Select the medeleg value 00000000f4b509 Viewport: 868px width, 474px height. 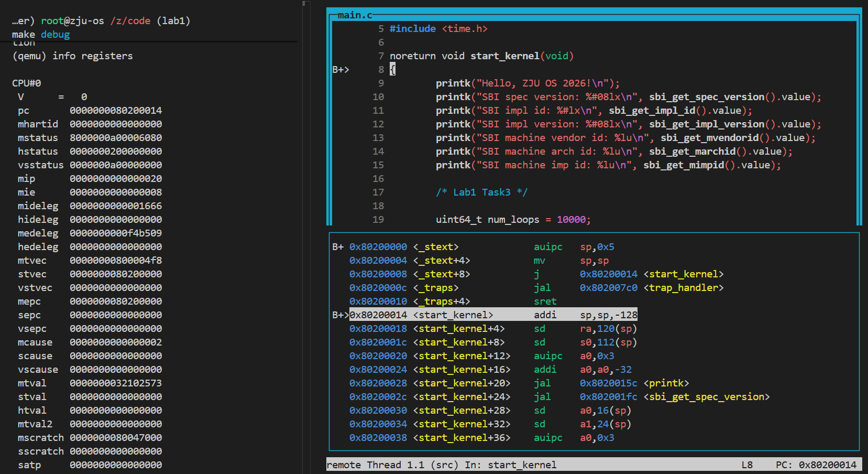pyautogui.click(x=116, y=233)
